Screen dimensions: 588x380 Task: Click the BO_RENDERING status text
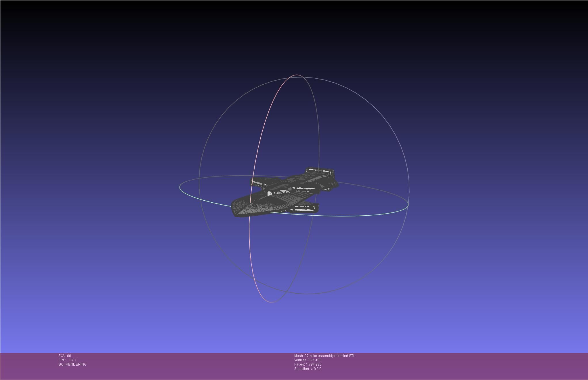click(72, 364)
